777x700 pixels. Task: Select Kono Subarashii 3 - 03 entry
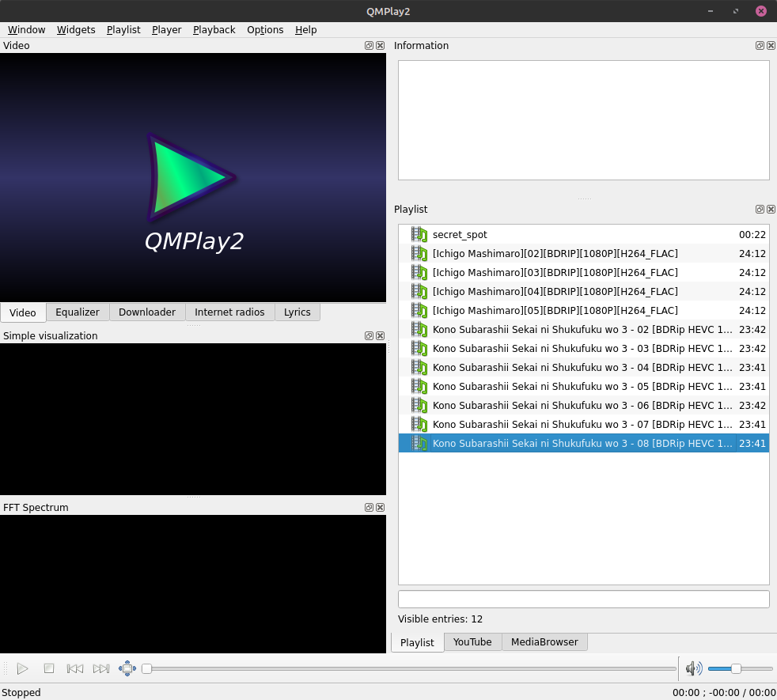coord(583,349)
